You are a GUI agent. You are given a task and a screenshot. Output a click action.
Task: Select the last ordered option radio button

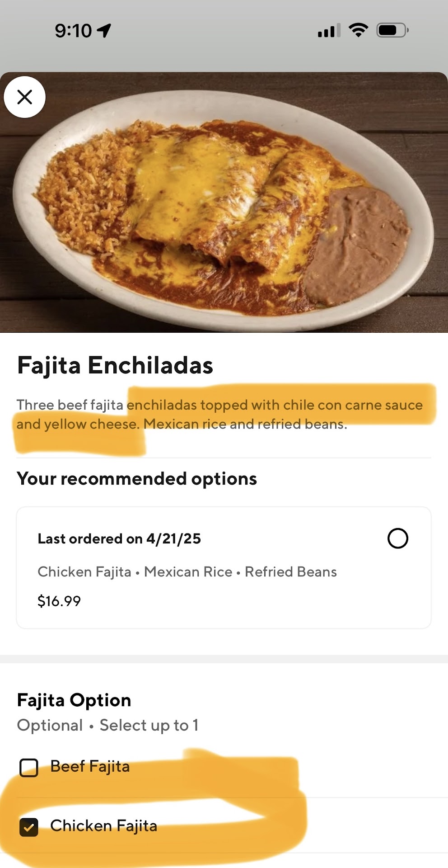[397, 538]
